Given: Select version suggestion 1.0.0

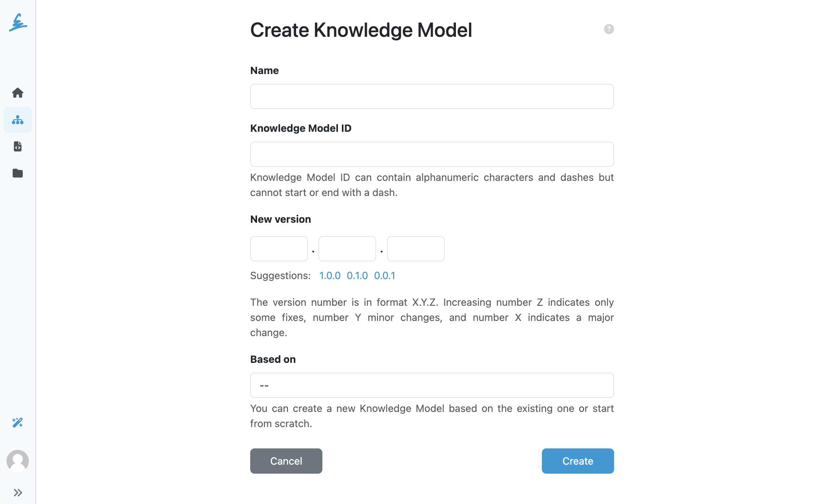Looking at the screenshot, I should tap(329, 275).
